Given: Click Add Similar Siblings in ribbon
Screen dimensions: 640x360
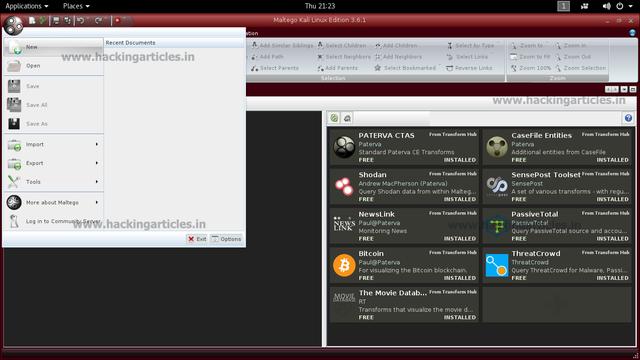Looking at the screenshot, I should pos(282,46).
